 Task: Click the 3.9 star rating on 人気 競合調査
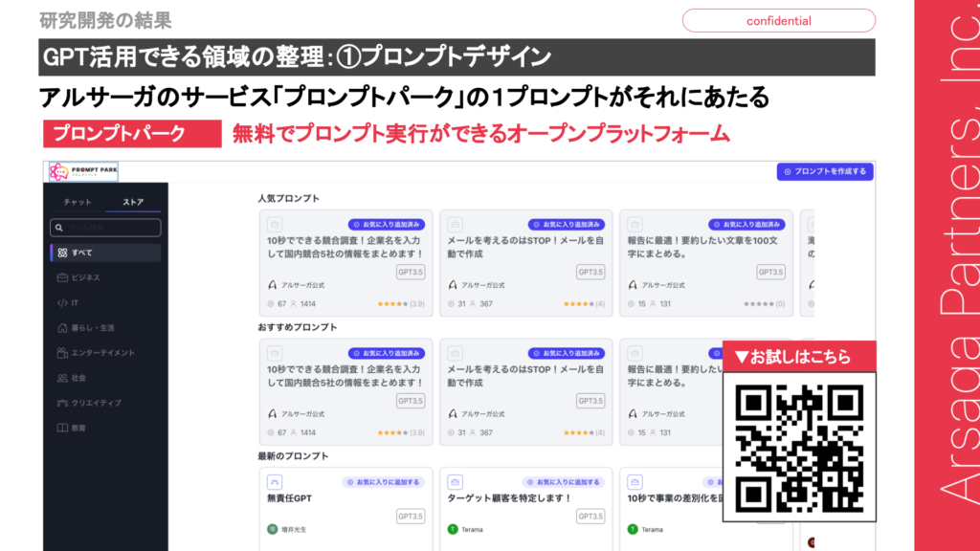click(401, 304)
